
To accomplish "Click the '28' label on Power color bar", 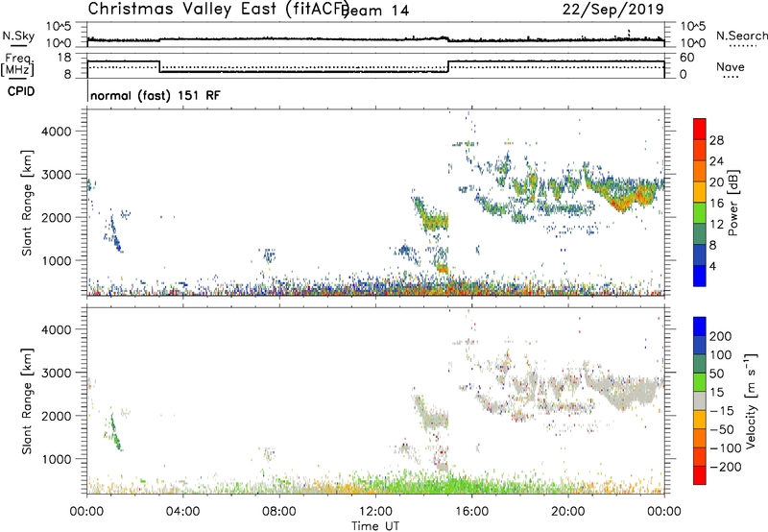I will coord(716,140).
